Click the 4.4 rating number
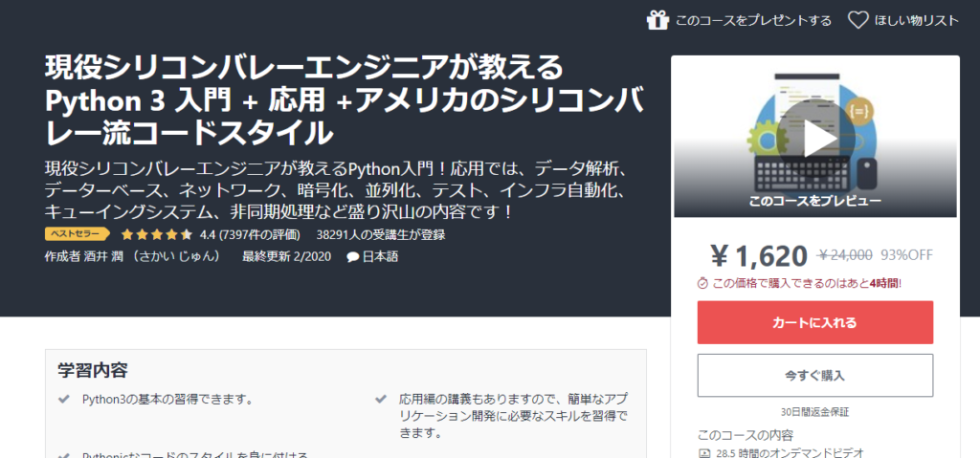 [207, 235]
